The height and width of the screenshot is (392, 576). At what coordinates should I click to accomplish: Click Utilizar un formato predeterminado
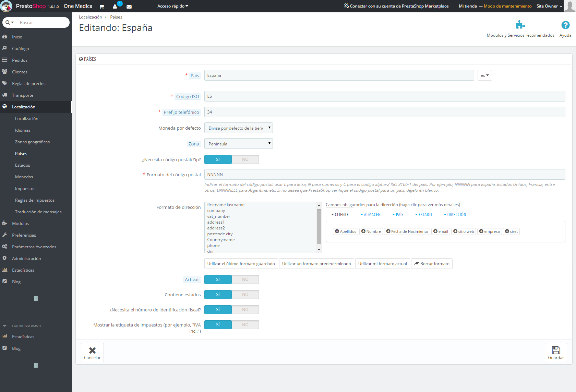316,264
